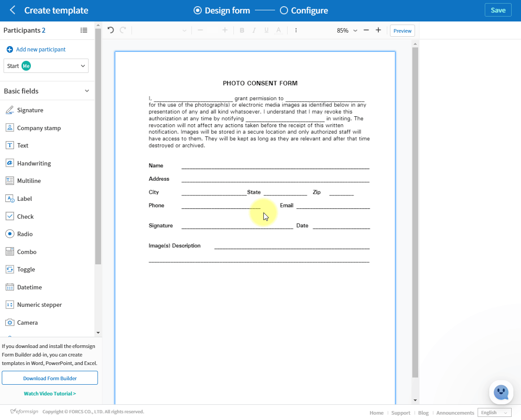Collapse the Basic fields section
Screen dimensions: 521x420
[87, 91]
